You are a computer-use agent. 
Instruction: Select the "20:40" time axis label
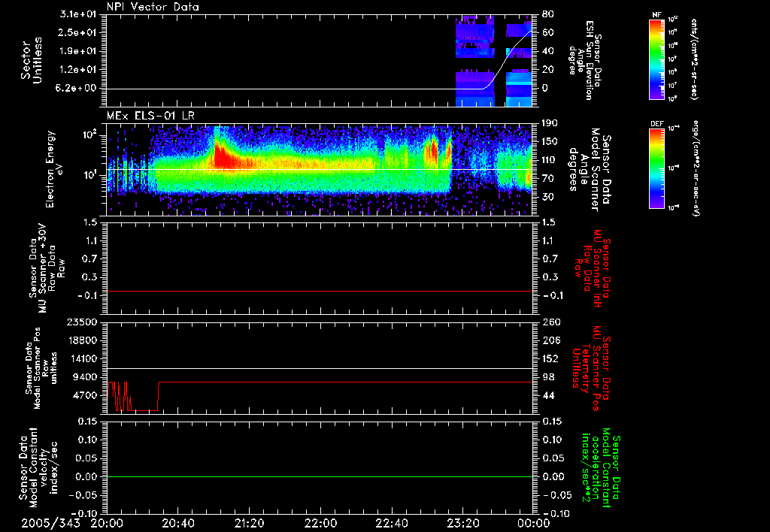pyautogui.click(x=177, y=523)
